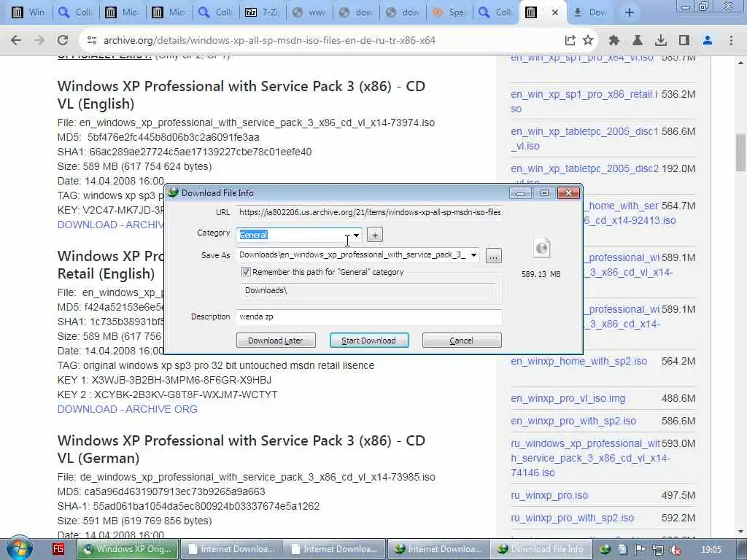Cancel the Download File Info dialog

pos(462,341)
